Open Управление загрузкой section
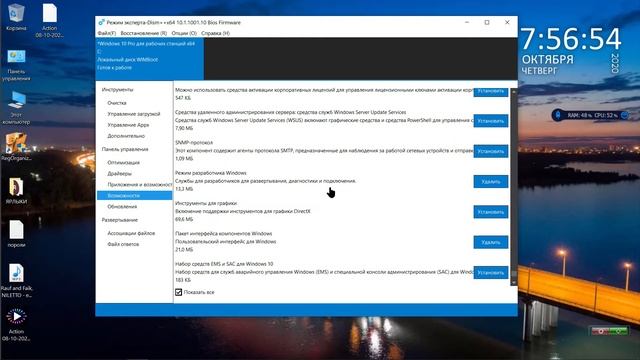 (134, 114)
